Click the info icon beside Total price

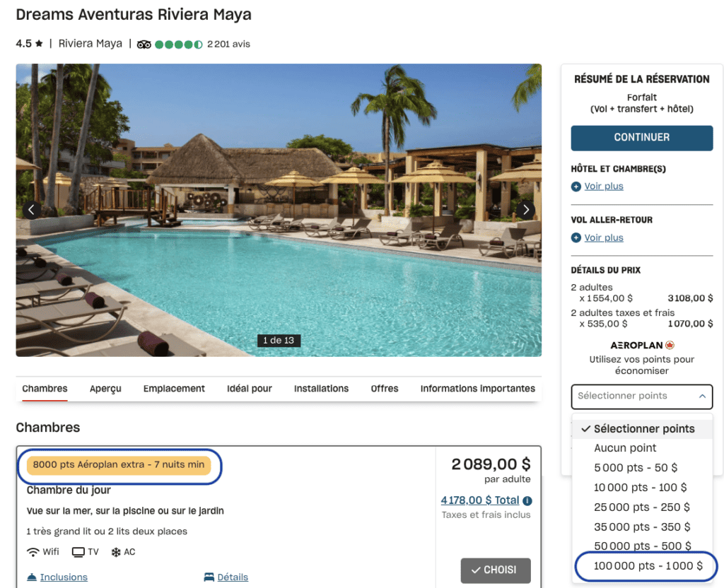[527, 501]
